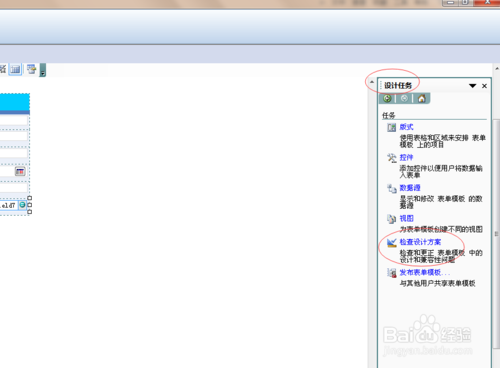
Task: Select the cyan form header block
Action: [x=15, y=103]
